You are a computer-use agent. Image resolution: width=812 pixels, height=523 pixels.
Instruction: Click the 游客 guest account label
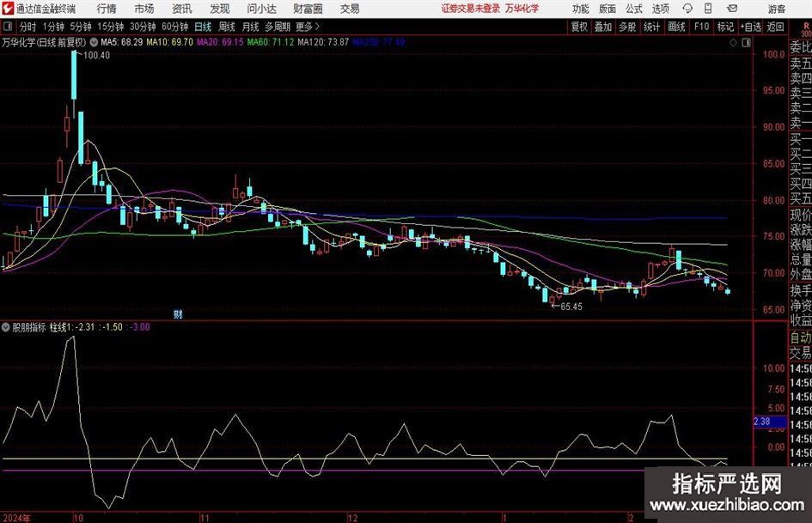[x=777, y=9]
